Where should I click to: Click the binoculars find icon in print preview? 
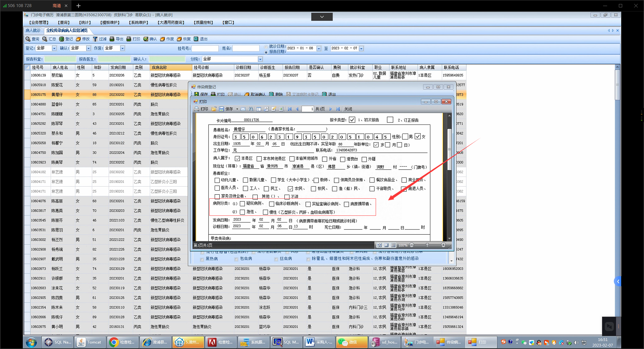coord(251,109)
